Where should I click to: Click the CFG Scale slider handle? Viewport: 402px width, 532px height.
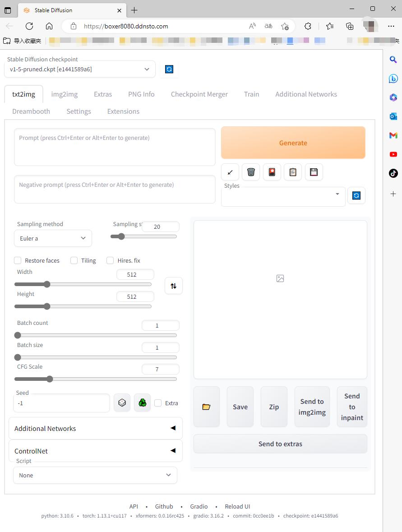click(x=50, y=379)
